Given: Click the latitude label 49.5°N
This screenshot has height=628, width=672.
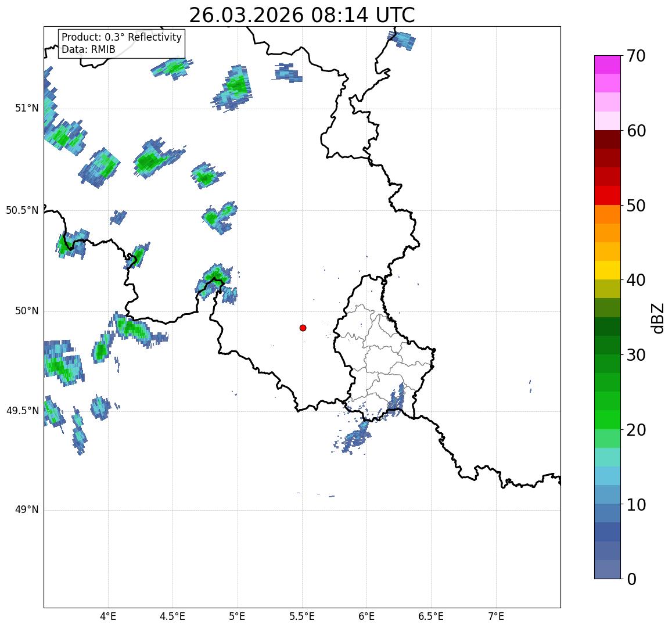Looking at the screenshot, I should (x=22, y=411).
